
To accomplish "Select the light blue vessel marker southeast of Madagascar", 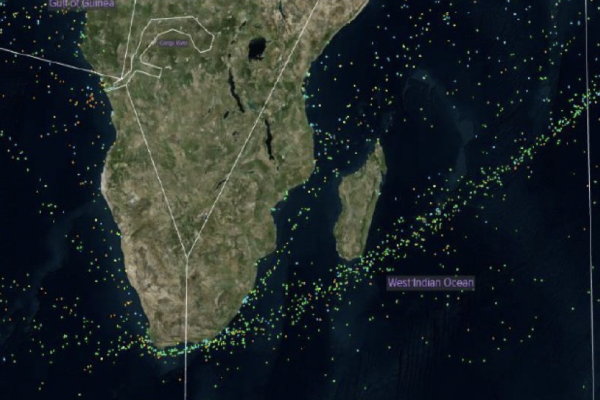I will click(x=439, y=211).
